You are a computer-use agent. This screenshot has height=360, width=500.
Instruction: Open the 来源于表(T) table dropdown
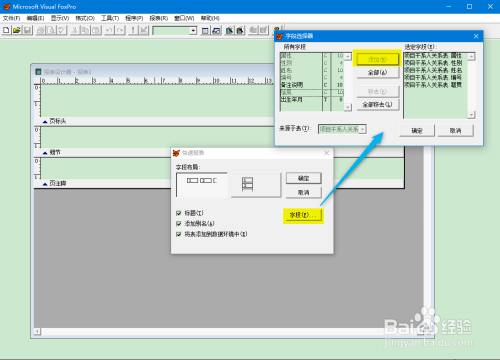click(363, 129)
